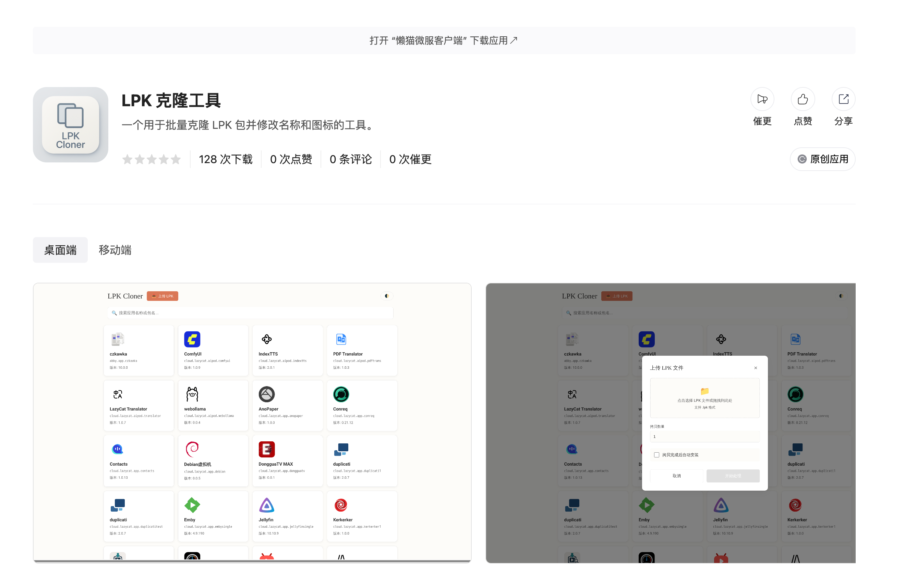The height and width of the screenshot is (588, 916).
Task: Switch to the 移动端 tab
Action: [115, 250]
